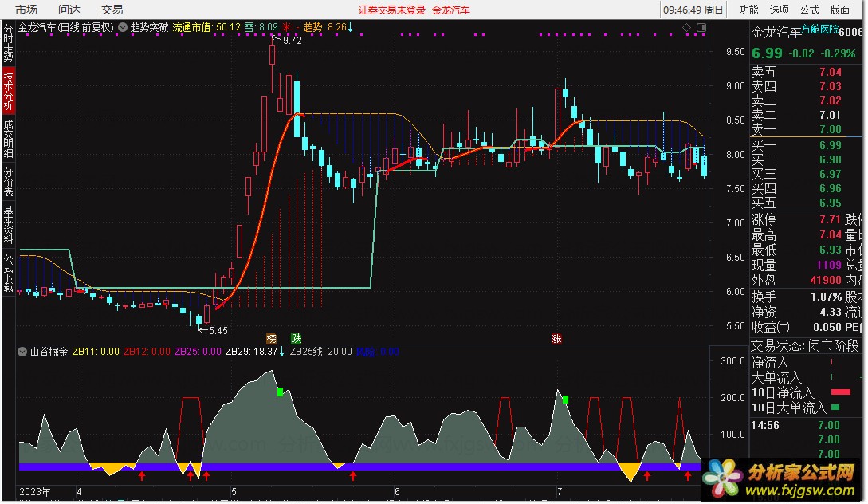Click the down arrow after 趋势: 8.26

click(x=351, y=26)
